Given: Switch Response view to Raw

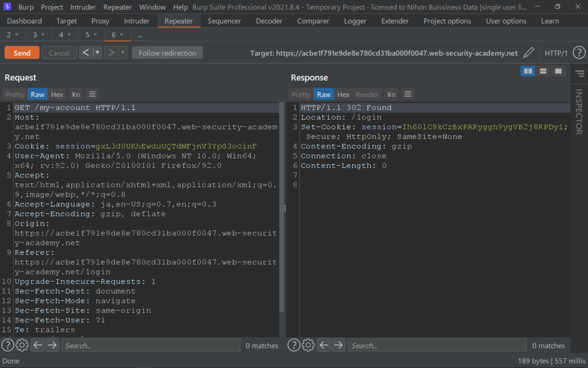Looking at the screenshot, I should (x=324, y=94).
